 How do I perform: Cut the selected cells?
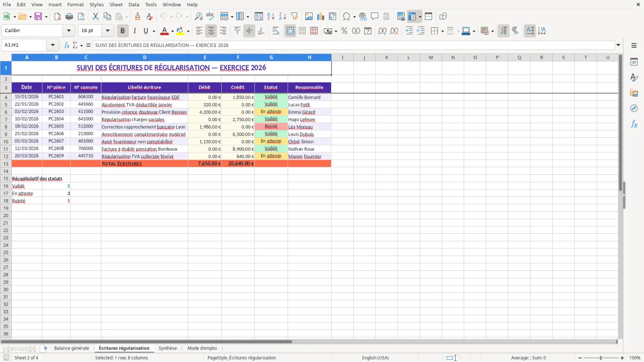[95, 17]
